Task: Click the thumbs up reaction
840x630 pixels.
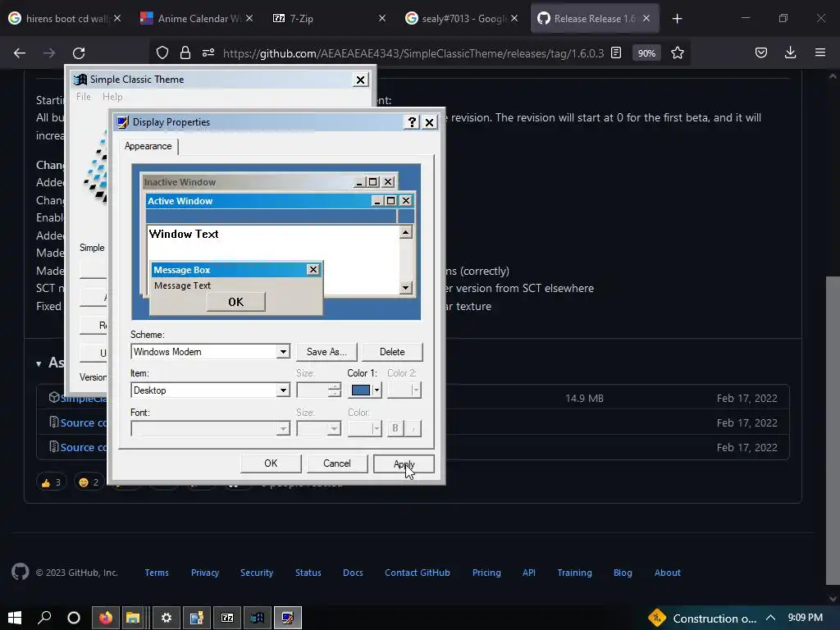Action: [x=51, y=482]
